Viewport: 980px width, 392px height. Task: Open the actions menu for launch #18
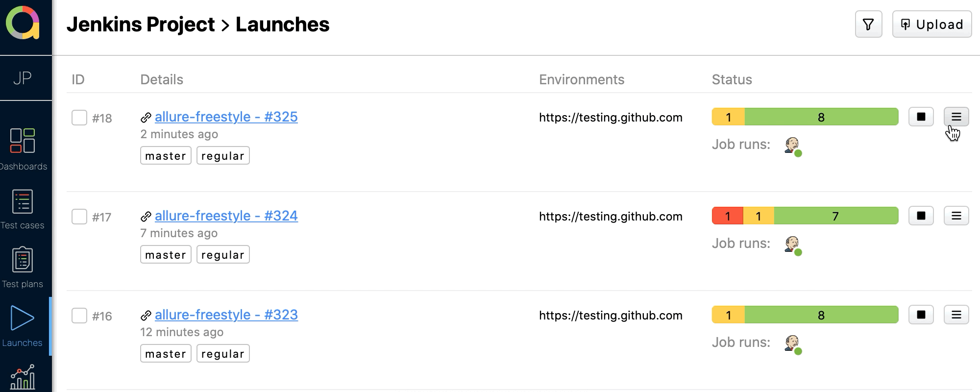pos(956,117)
